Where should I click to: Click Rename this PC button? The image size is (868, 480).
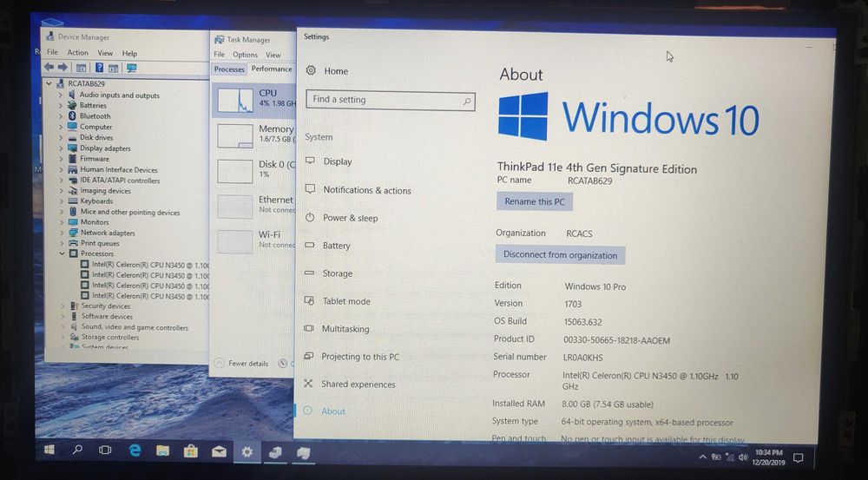pyautogui.click(x=534, y=201)
